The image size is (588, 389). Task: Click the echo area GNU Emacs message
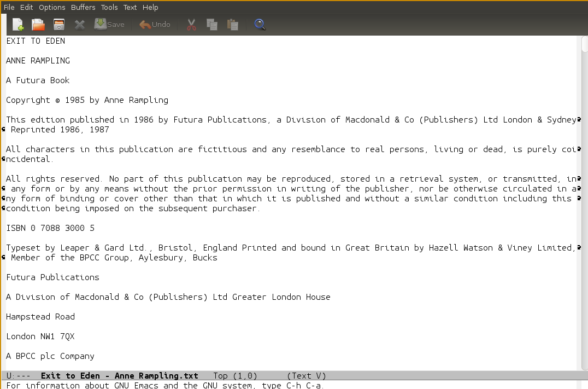point(164,385)
